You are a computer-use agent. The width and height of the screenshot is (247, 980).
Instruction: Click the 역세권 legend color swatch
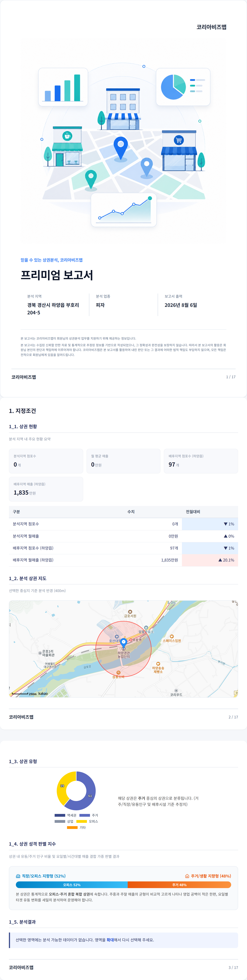60,815
